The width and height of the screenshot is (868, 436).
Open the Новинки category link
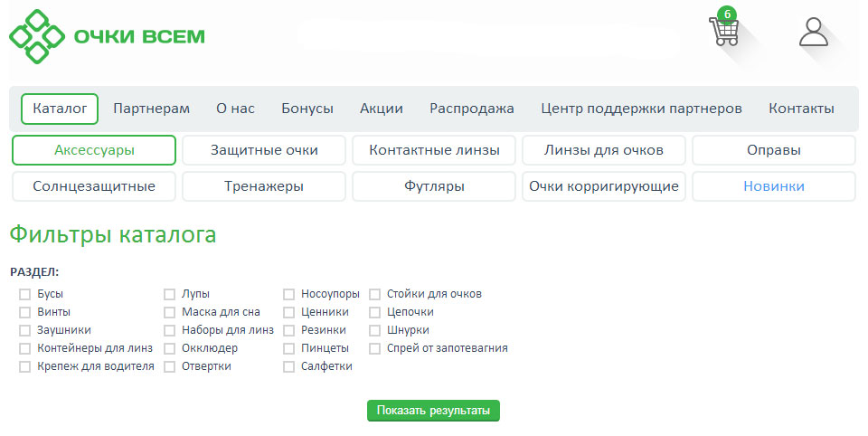(773, 186)
